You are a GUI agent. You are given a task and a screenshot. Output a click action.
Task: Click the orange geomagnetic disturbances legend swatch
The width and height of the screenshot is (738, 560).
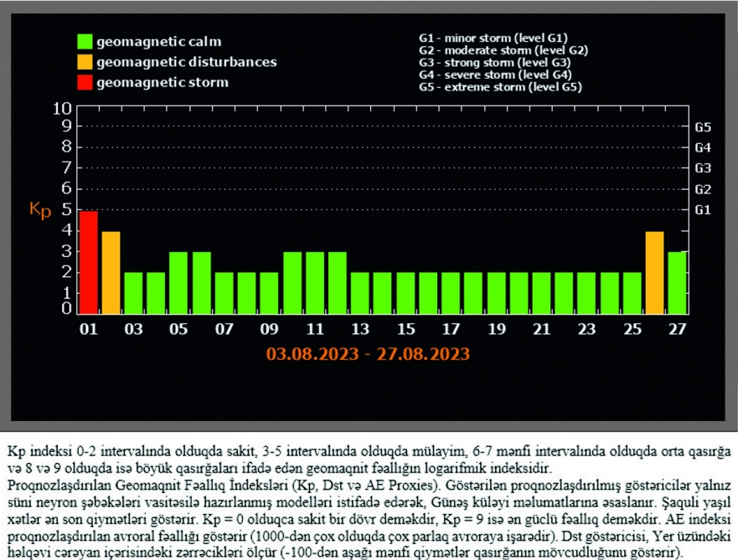pyautogui.click(x=85, y=62)
